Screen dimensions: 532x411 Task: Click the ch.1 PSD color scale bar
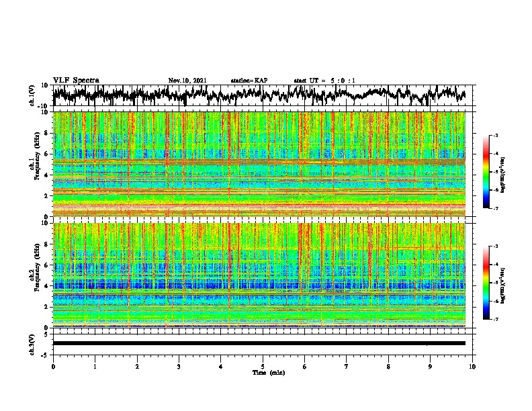pyautogui.click(x=486, y=172)
